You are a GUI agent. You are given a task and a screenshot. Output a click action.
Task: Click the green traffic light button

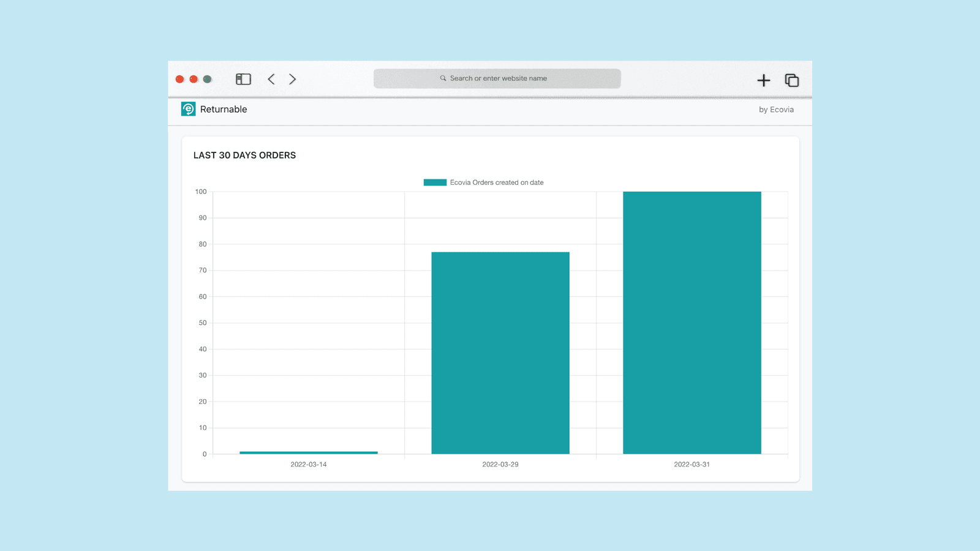coord(207,79)
